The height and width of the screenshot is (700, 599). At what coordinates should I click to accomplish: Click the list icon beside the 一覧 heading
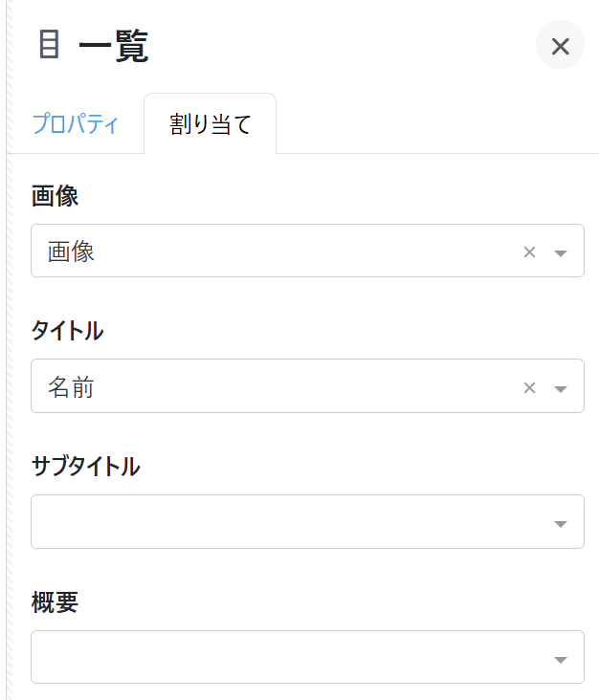point(49,45)
